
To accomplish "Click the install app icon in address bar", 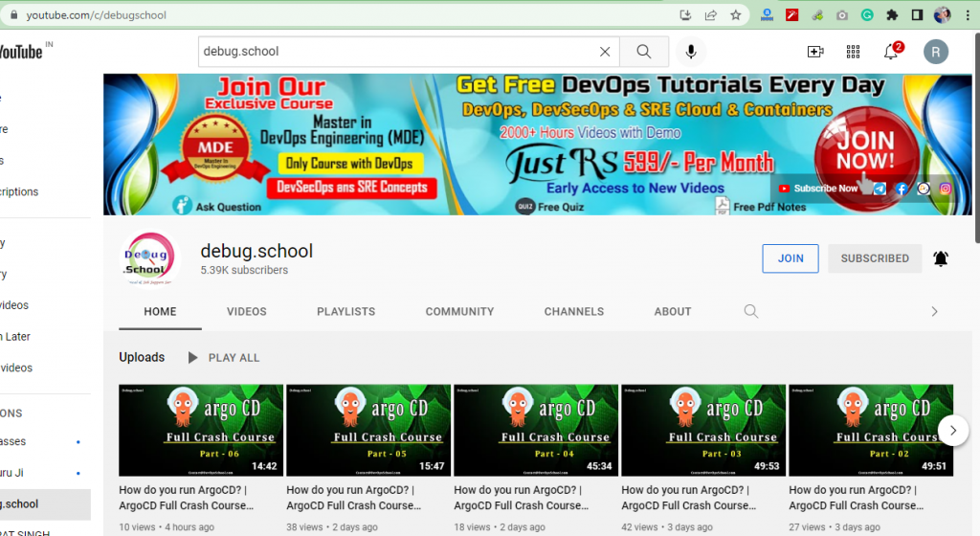I will point(685,15).
